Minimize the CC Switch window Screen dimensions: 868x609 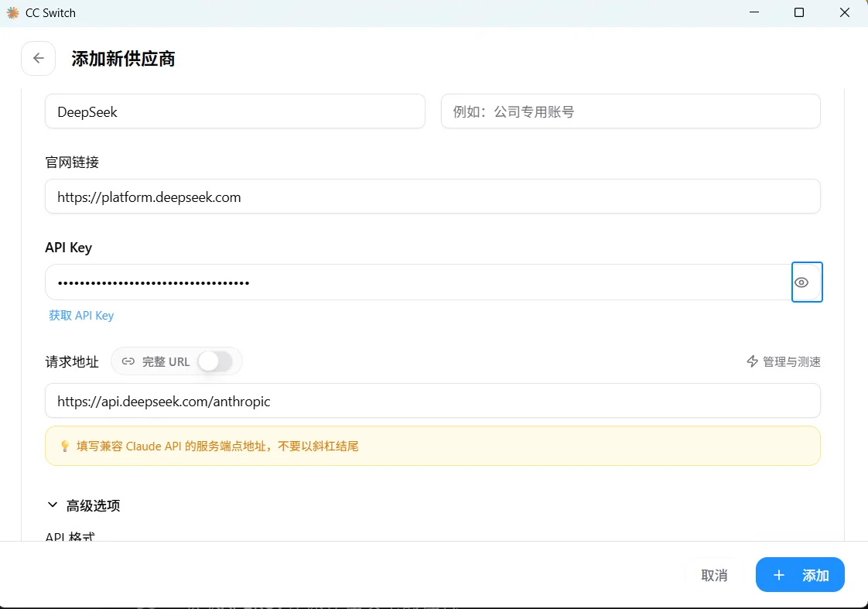pyautogui.click(x=754, y=12)
